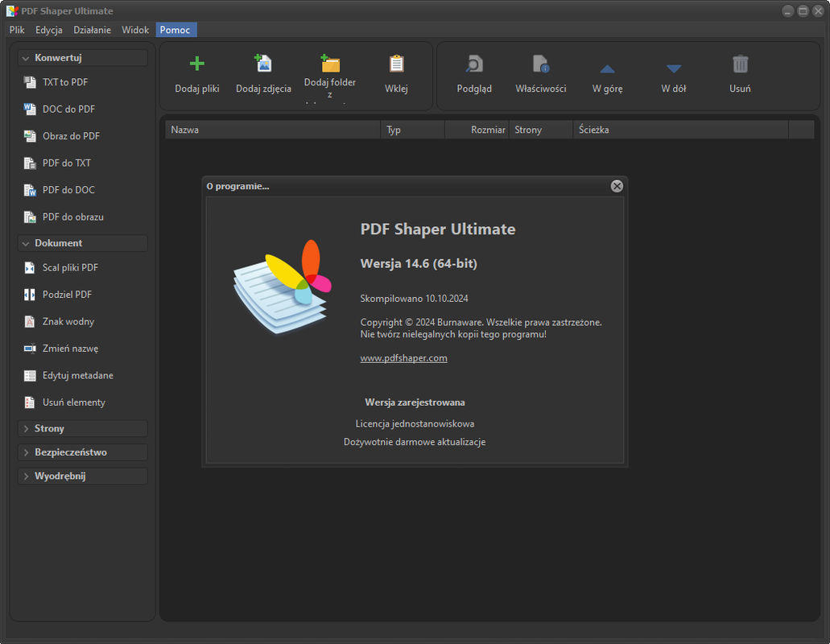Open the Pomoc menu
Screen dimensions: 830x644
[175, 30]
